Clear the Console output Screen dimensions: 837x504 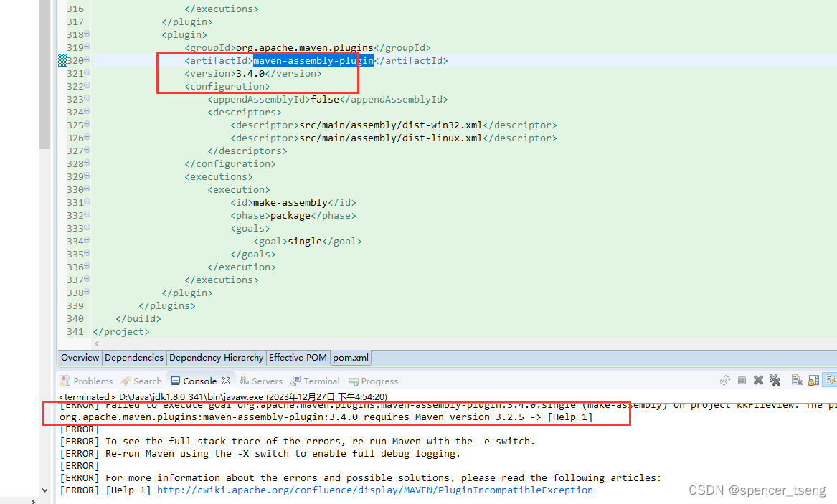796,380
